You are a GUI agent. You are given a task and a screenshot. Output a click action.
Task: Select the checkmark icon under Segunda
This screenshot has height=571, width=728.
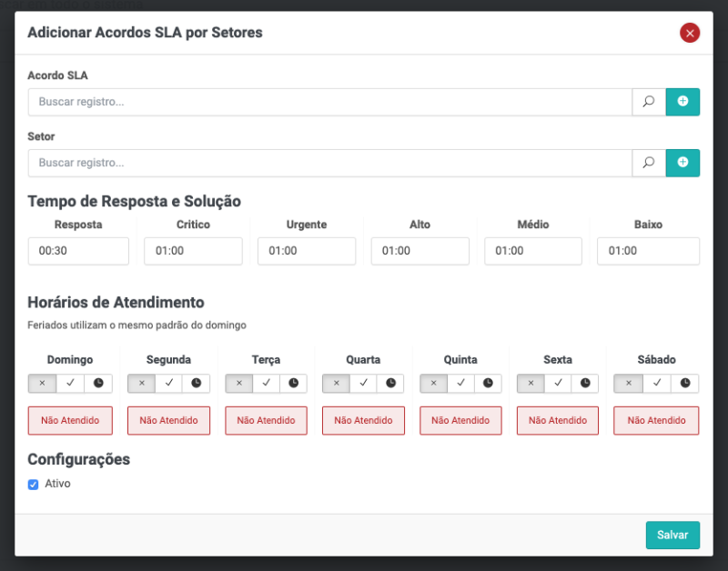pyautogui.click(x=168, y=384)
